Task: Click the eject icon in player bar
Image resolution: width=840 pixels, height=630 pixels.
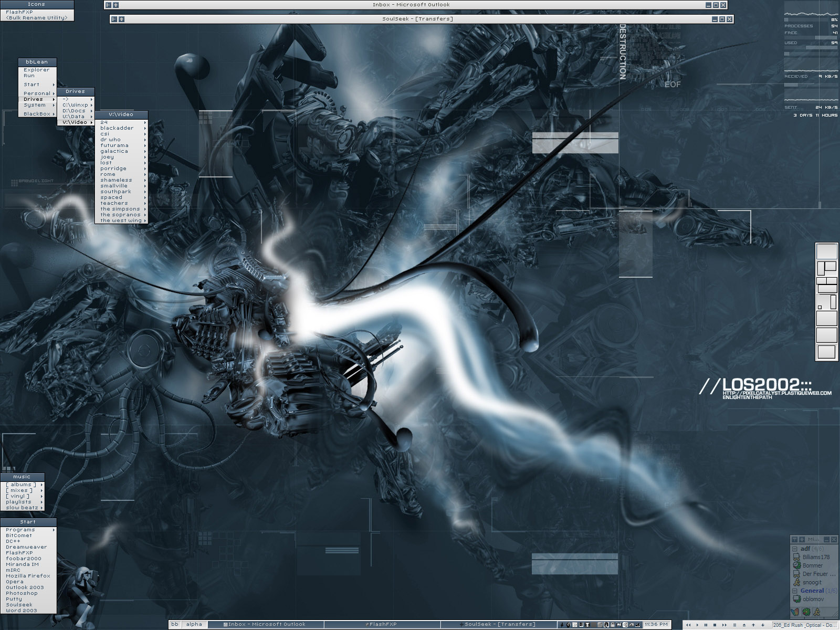Action: click(744, 625)
